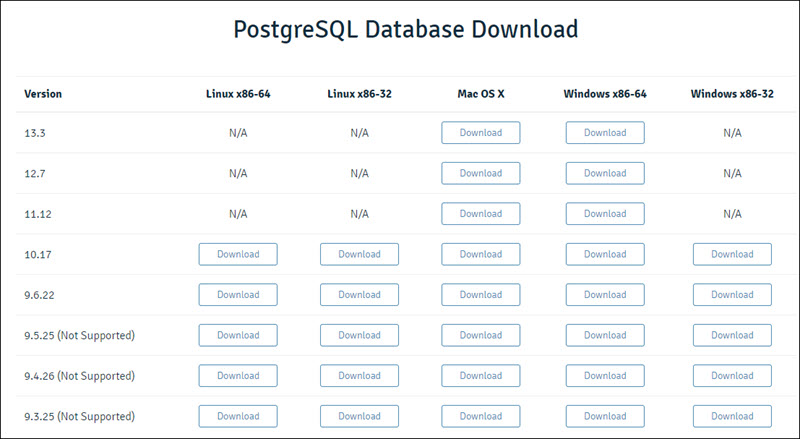
Task: Download version 9.4.26 for Windows x86-64
Action: pos(605,376)
